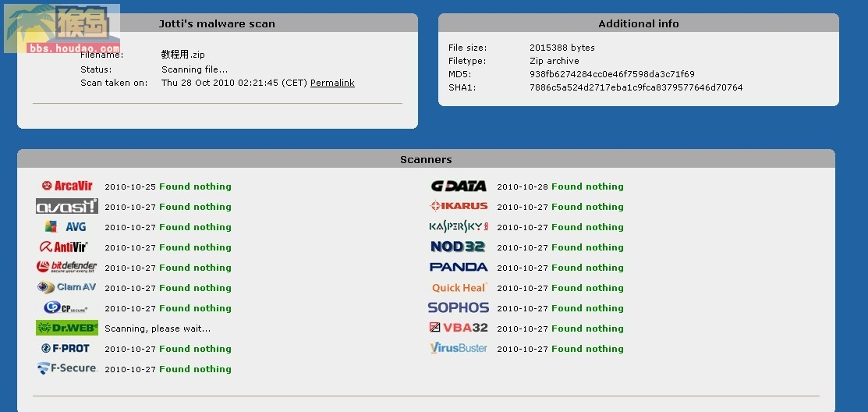Screen dimensions: 868x412
Task: Open the VirusBuster logo
Action: tap(459, 348)
